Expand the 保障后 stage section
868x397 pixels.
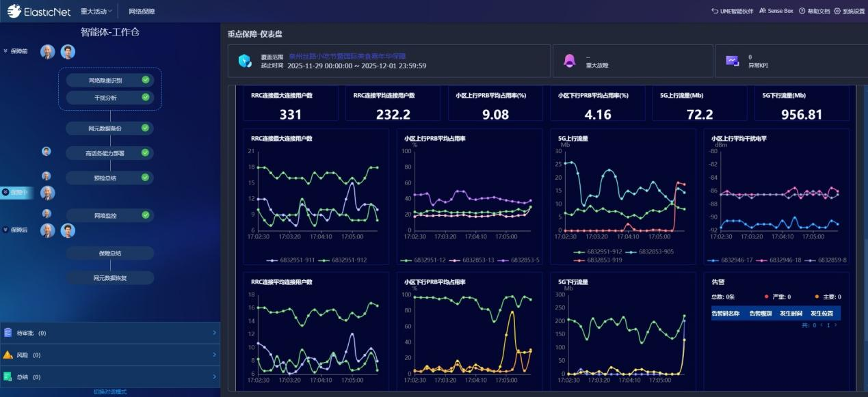[x=5, y=230]
